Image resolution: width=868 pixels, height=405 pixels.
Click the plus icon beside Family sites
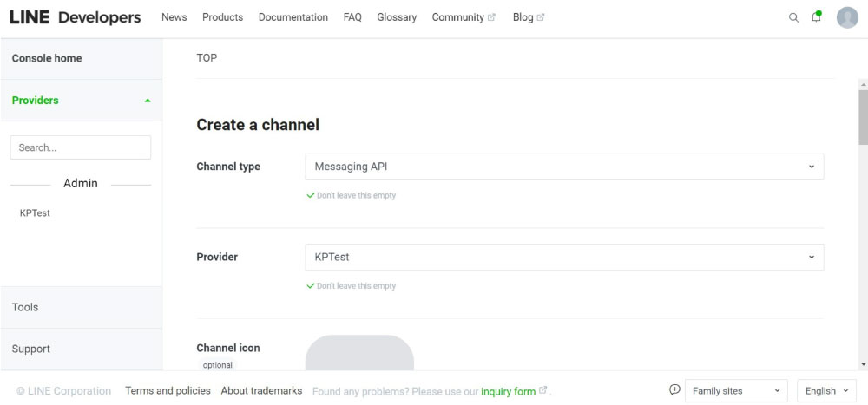tap(674, 389)
